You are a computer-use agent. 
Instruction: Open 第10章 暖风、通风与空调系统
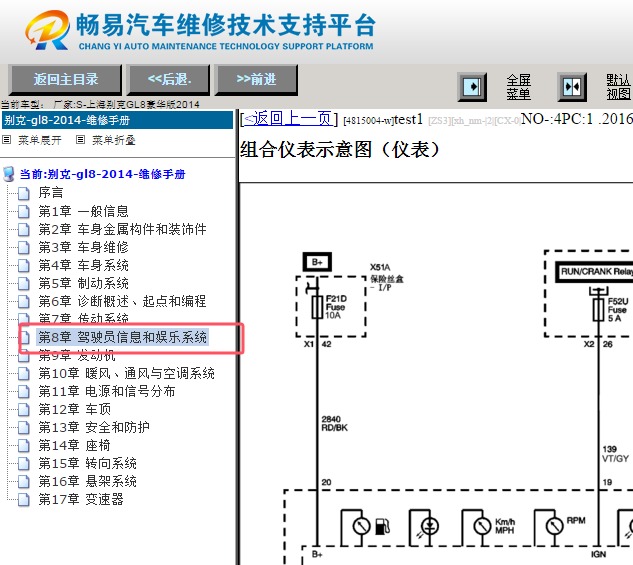[x=126, y=373]
